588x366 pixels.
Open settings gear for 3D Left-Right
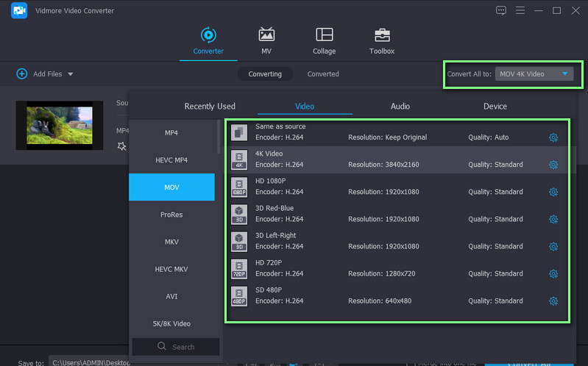[x=553, y=246]
